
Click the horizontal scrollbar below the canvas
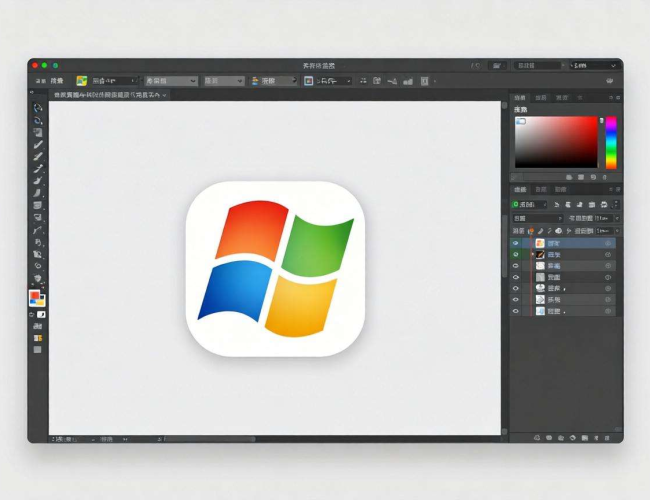[209, 439]
